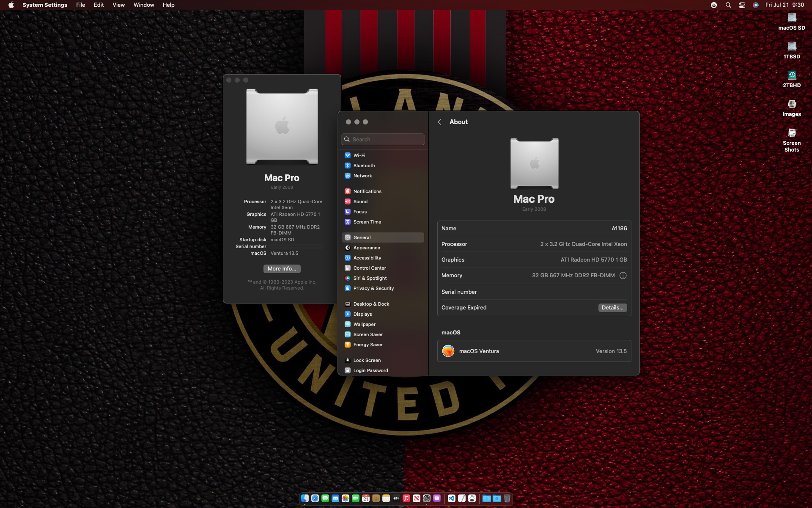The width and height of the screenshot is (812, 508).
Task: Open the Apple menu
Action: click(x=11, y=5)
